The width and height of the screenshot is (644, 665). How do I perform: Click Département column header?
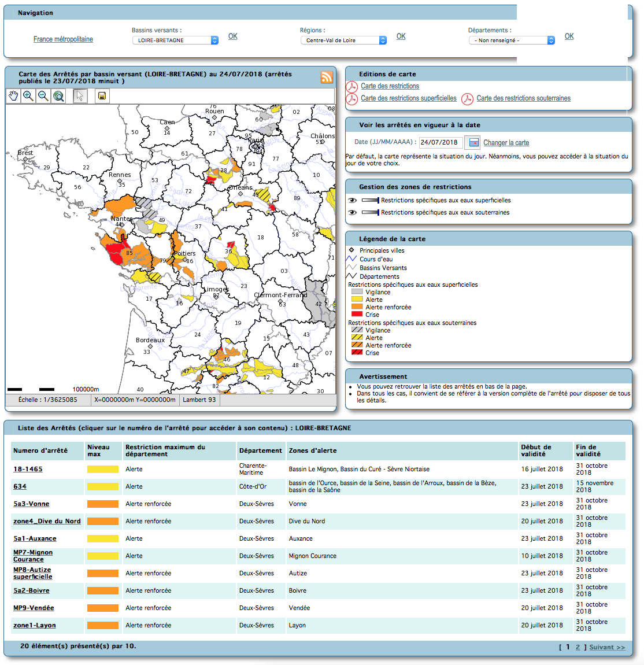point(260,450)
